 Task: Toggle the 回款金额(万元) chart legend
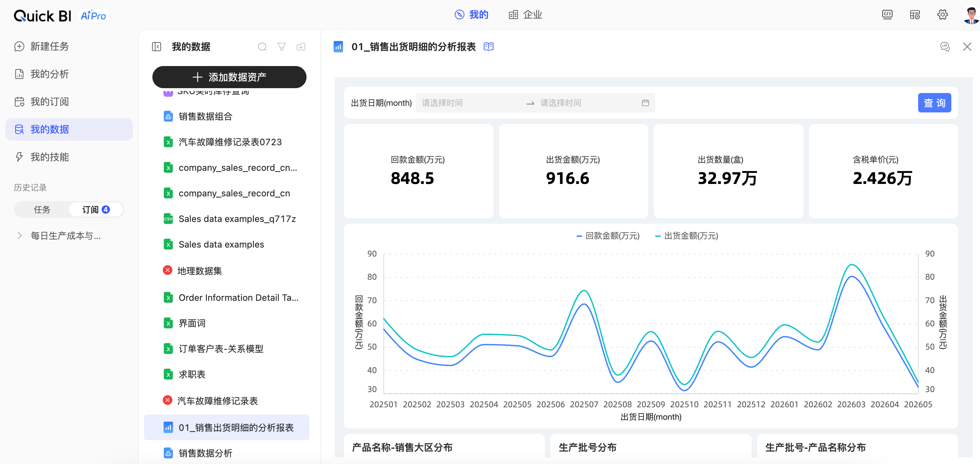coord(607,236)
